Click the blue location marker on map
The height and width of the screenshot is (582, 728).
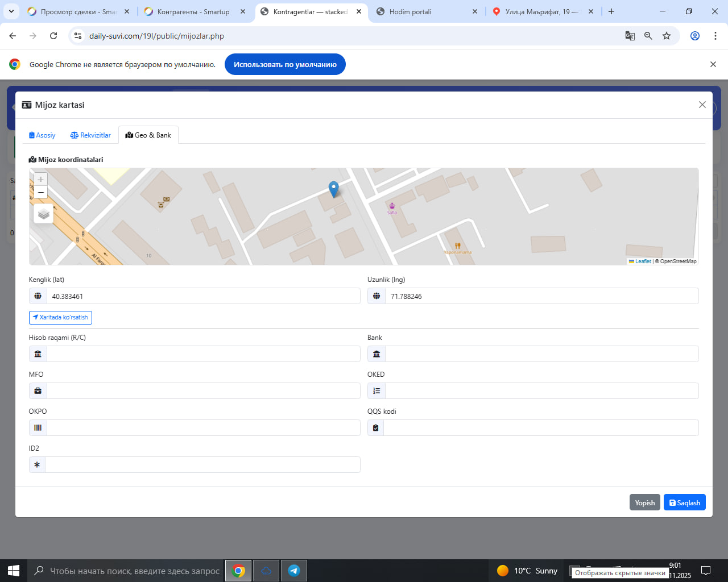click(x=334, y=189)
